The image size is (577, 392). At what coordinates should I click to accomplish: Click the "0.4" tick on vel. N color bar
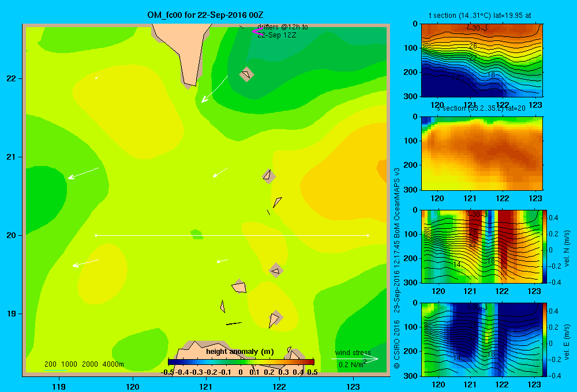click(553, 218)
